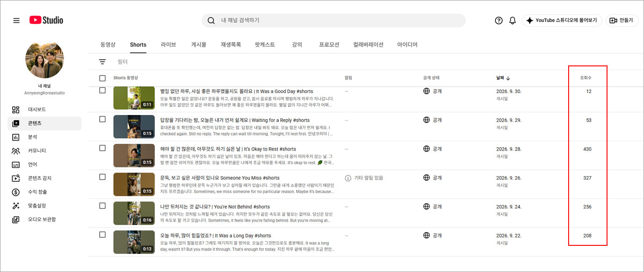
Task: Click 공개 globe icon for 2026. 9. 29. row
Action: (426, 120)
